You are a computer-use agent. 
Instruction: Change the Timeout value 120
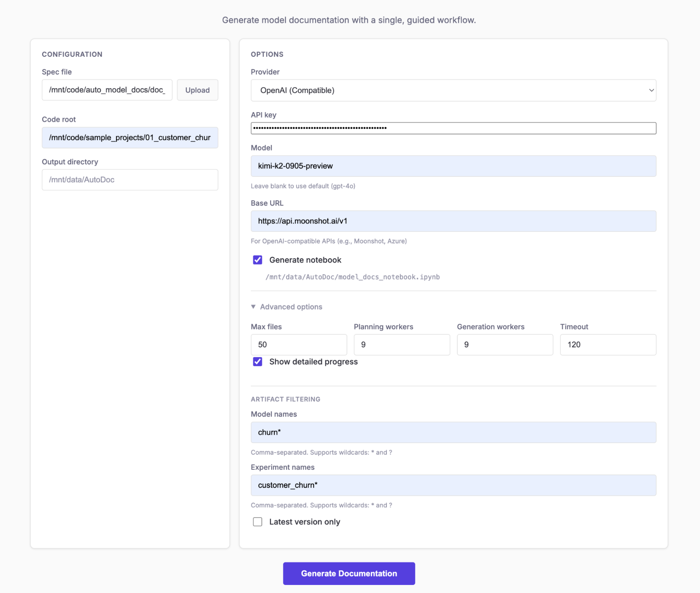(x=608, y=344)
